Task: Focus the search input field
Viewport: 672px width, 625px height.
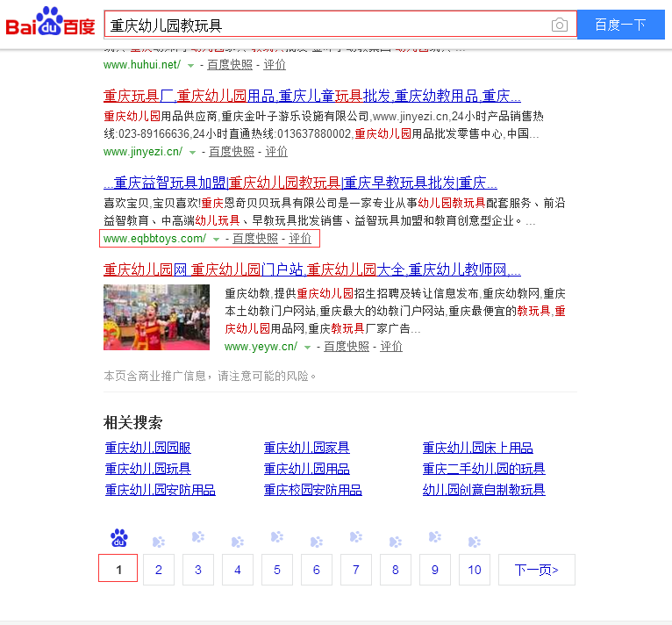Action: point(325,25)
